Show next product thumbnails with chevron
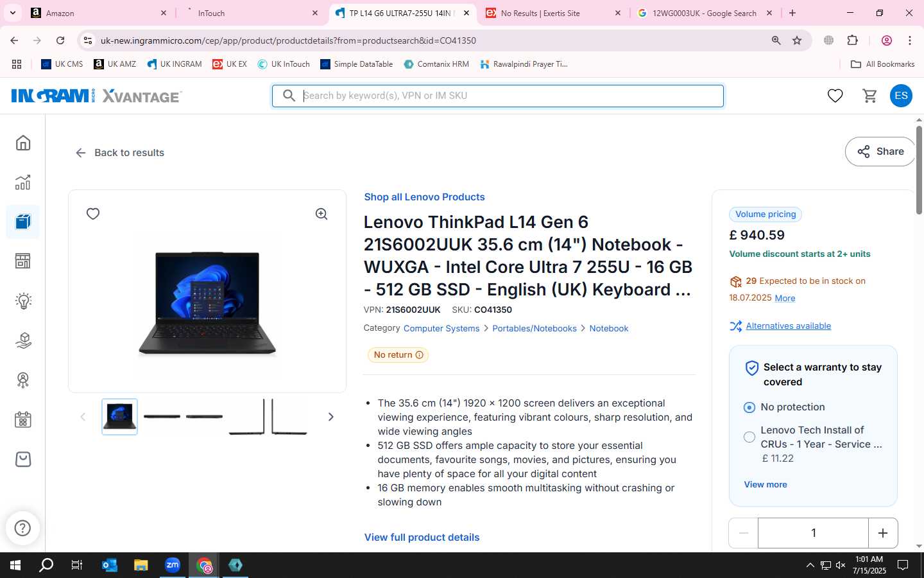The image size is (924, 578). click(330, 417)
